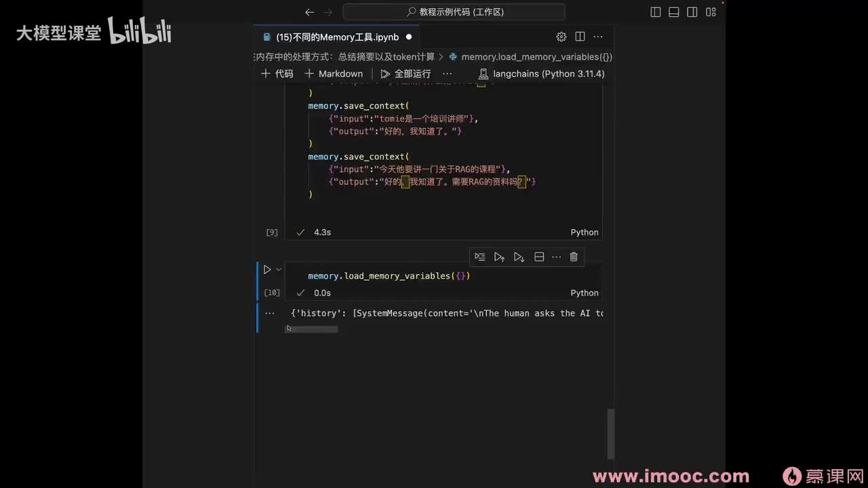Click the 0.0s execution time

coord(322,293)
